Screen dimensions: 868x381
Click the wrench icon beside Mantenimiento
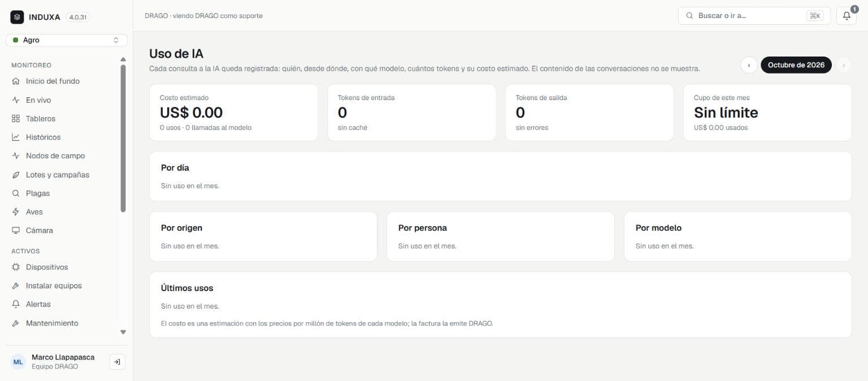[16, 323]
